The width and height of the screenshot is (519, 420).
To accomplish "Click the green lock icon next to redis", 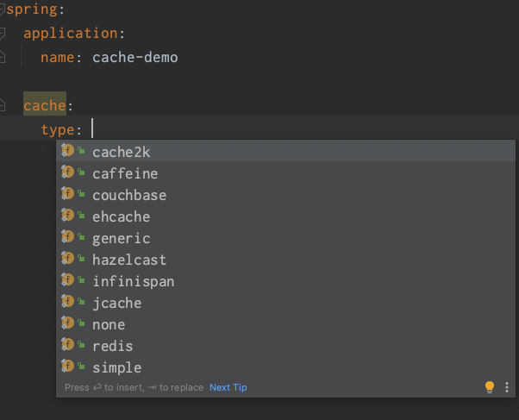I will tap(81, 344).
